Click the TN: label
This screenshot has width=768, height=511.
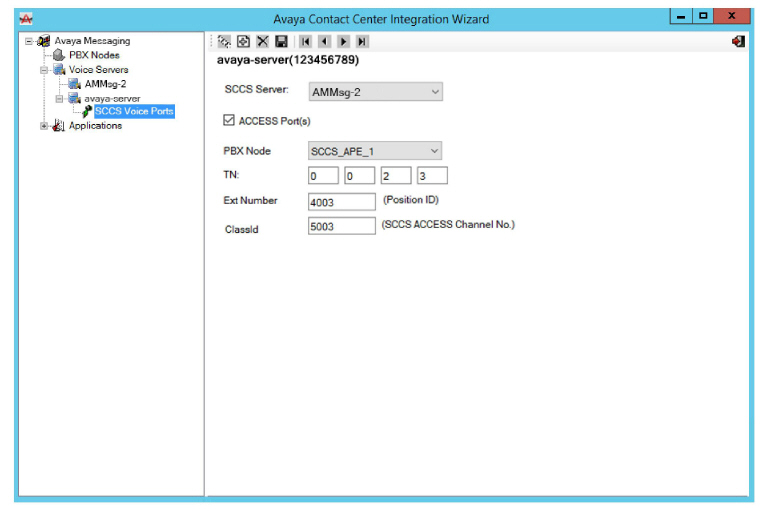point(231,174)
